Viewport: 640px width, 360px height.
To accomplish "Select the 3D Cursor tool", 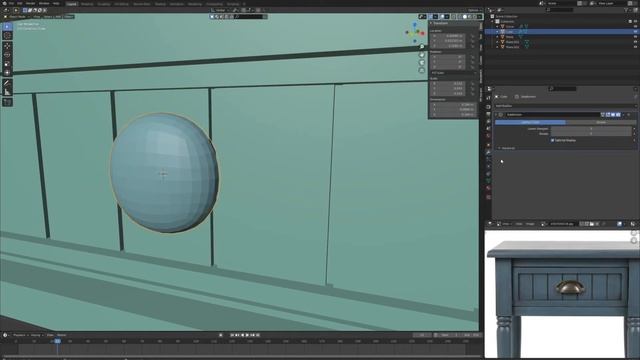I will tap(7, 36).
